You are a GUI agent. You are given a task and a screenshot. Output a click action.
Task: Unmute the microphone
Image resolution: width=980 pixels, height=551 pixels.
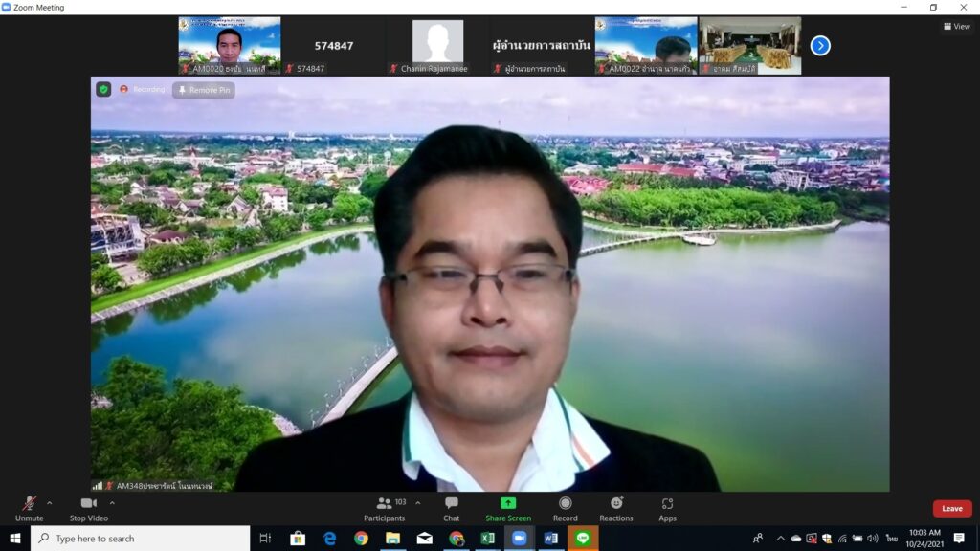click(x=29, y=509)
